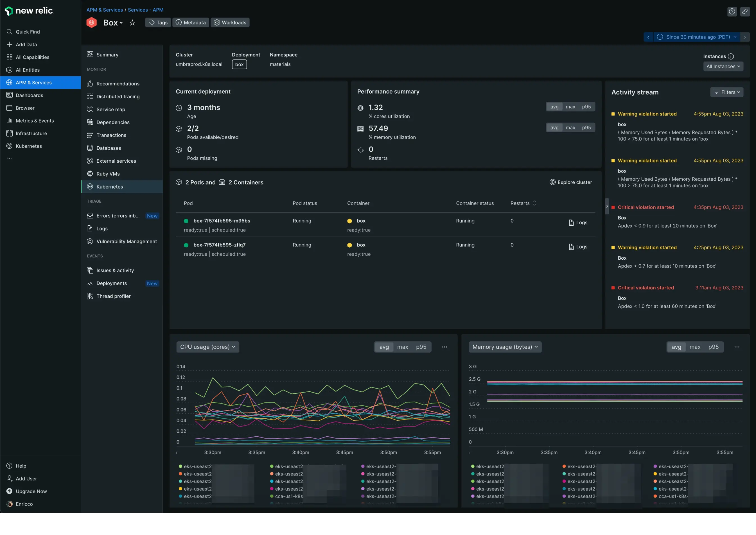Click first green eks-useast2 CPU legend dot
756x535 pixels.
click(x=180, y=466)
